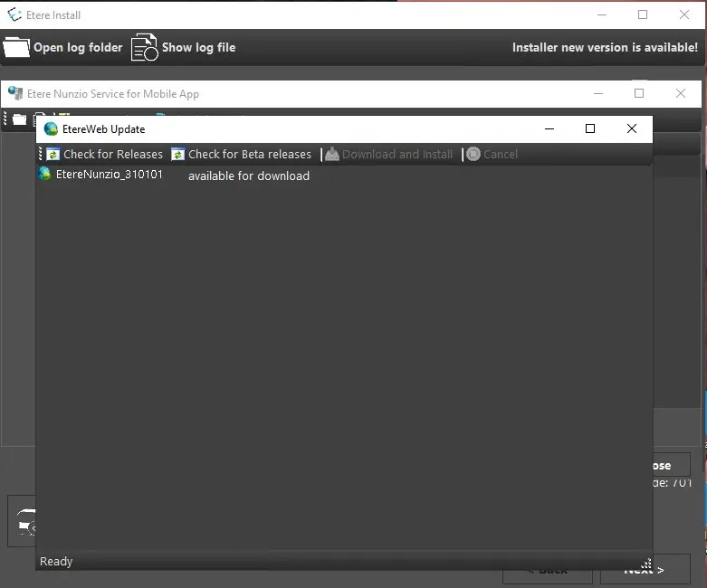Click the partially hidden Close button behind dialog
The width and height of the screenshot is (707, 588).
(x=672, y=465)
